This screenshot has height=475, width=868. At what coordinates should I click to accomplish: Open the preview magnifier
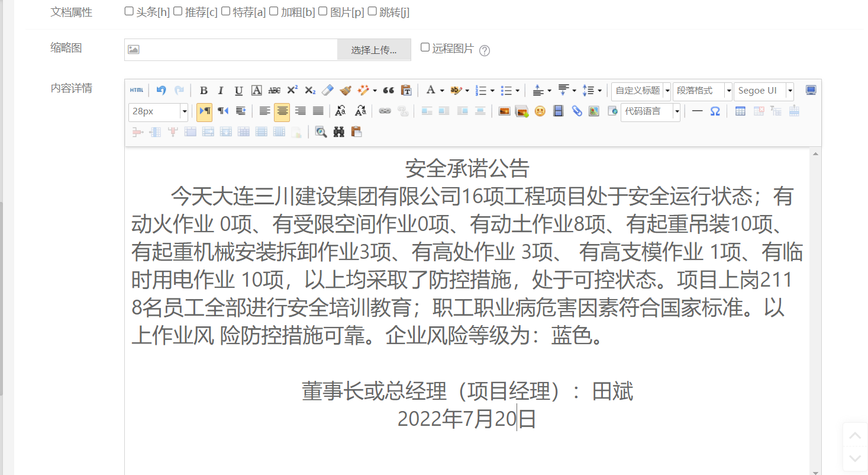coord(321,132)
